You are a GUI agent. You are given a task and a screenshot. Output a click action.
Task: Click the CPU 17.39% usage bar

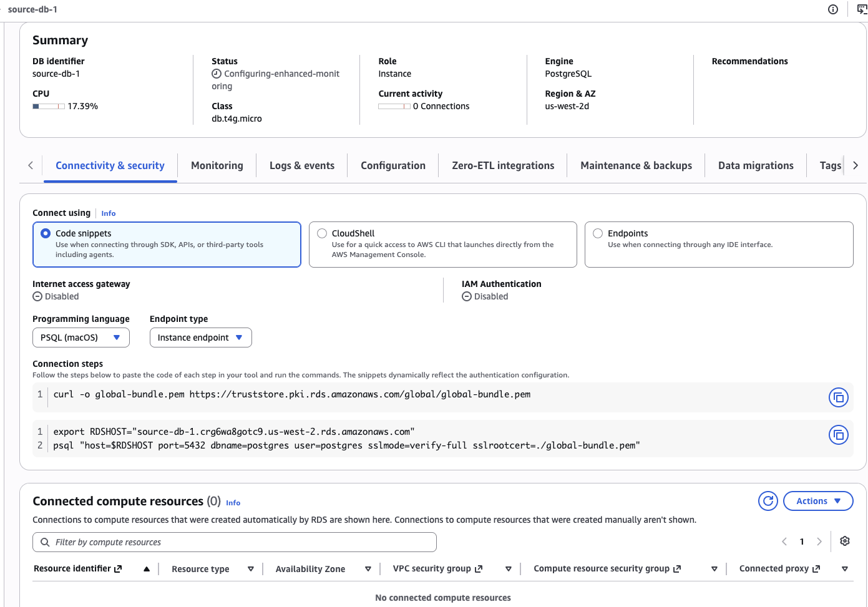(49, 106)
